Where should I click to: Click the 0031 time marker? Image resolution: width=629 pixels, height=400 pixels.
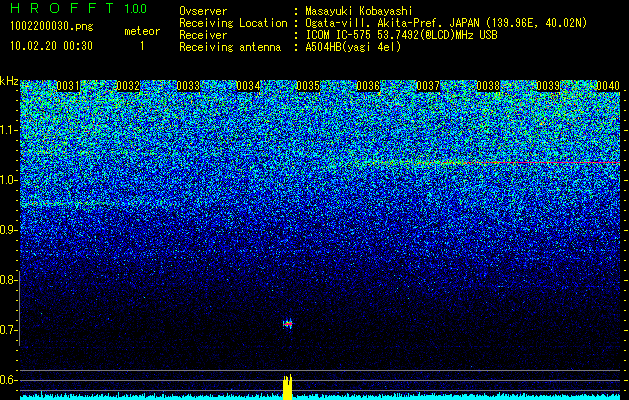click(68, 86)
